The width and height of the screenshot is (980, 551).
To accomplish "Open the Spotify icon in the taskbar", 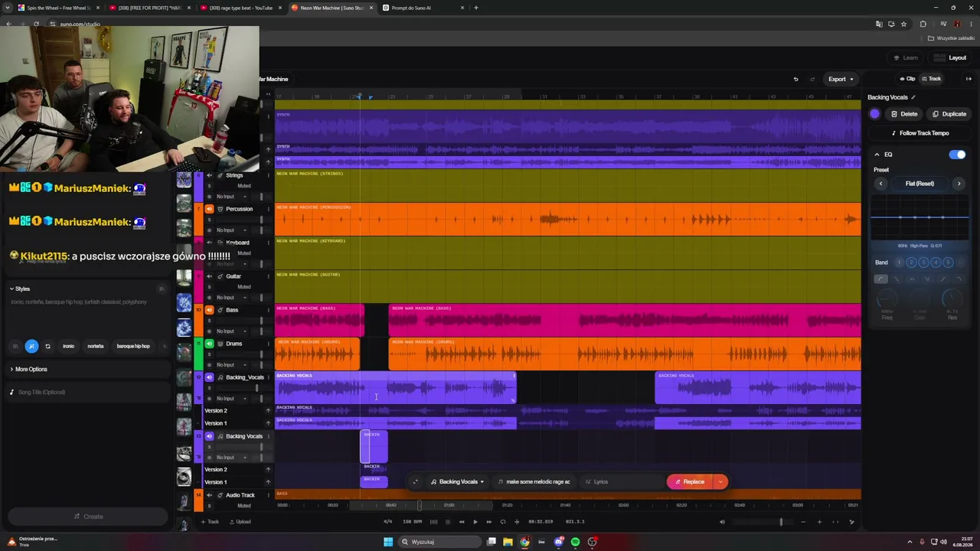I will [576, 542].
